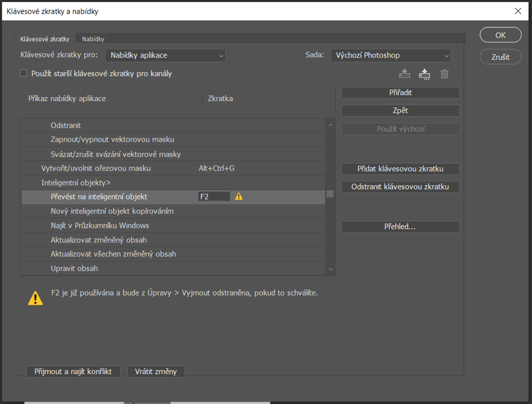
Task: Switch to the "Nabídky" tab
Action: click(x=92, y=38)
